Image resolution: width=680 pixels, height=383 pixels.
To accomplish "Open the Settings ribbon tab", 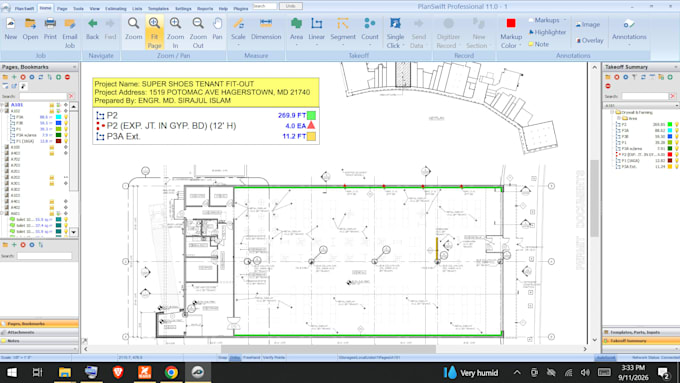I will (x=183, y=8).
